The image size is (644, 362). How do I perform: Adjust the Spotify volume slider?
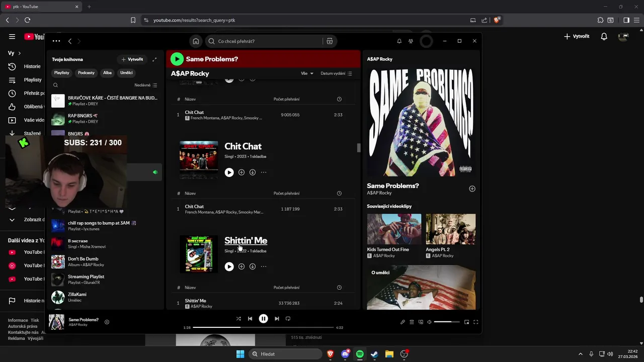[447, 322]
